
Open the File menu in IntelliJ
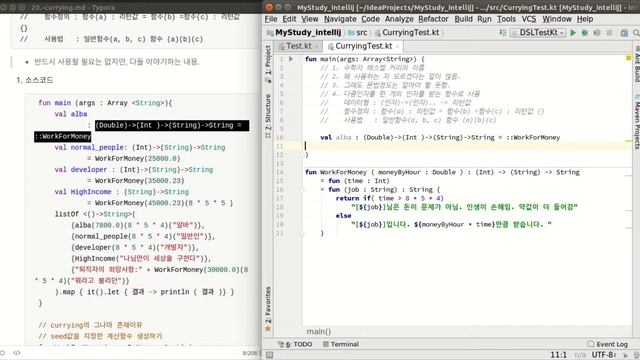click(x=271, y=19)
